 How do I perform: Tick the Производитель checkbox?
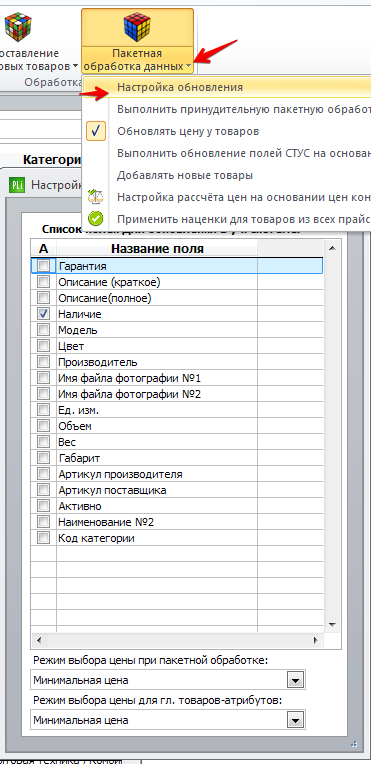[44, 362]
